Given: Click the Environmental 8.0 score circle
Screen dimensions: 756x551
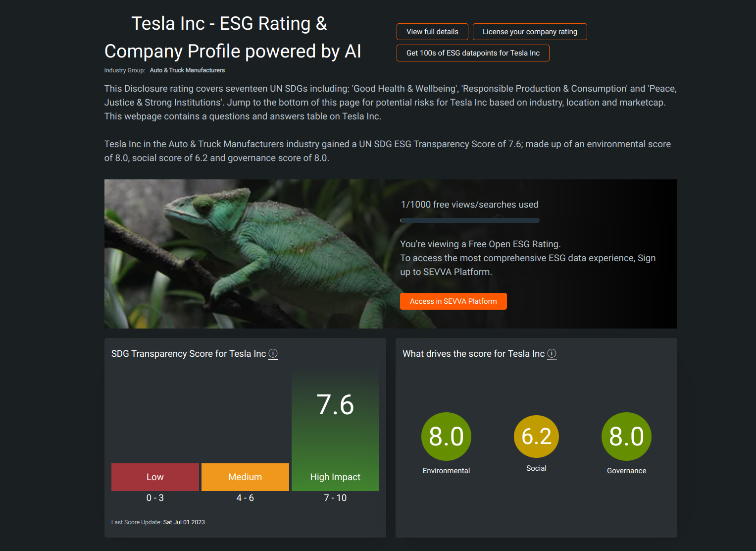Looking at the screenshot, I should coord(446,437).
